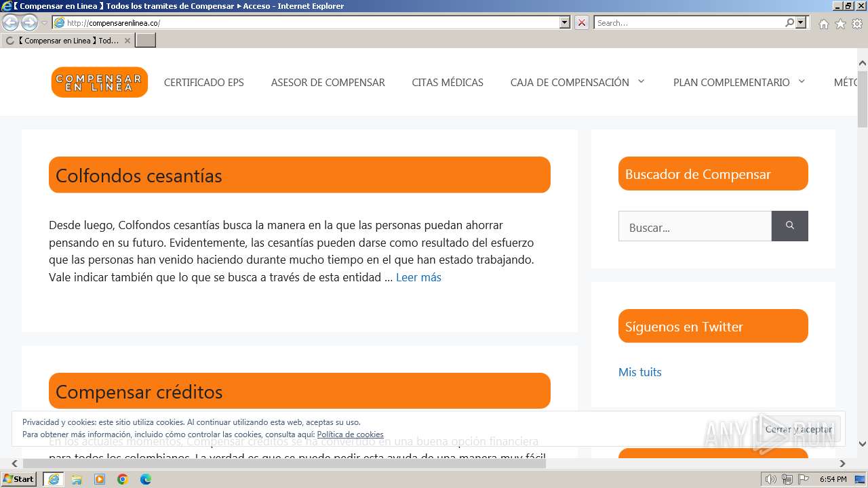Submit sidebar search with magnifier button

[790, 226]
